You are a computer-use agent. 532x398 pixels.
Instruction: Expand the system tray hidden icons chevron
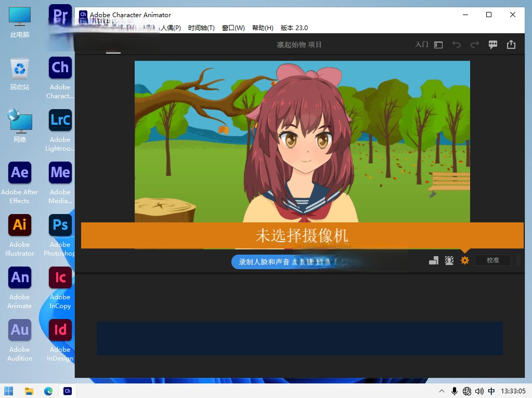click(x=442, y=391)
